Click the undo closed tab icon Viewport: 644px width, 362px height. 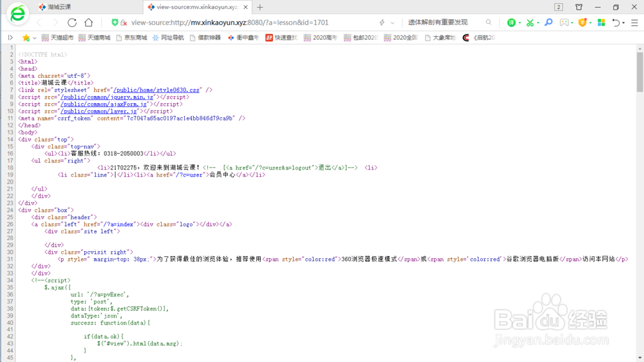[x=616, y=23]
